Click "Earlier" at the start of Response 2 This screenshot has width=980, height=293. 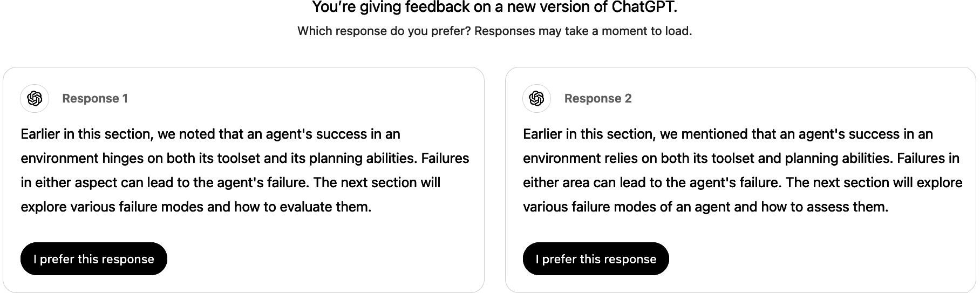click(542, 134)
